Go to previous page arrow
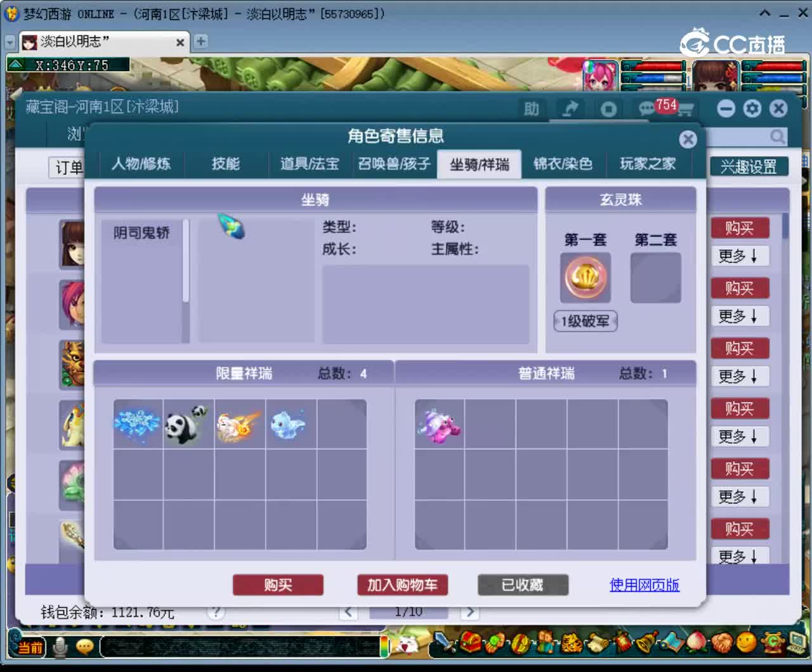The height and width of the screenshot is (672, 812). (x=348, y=612)
